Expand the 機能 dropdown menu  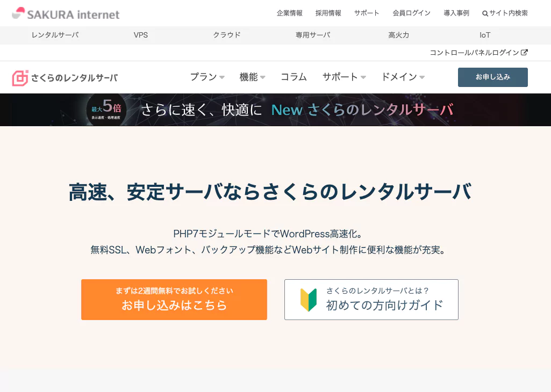coord(252,77)
